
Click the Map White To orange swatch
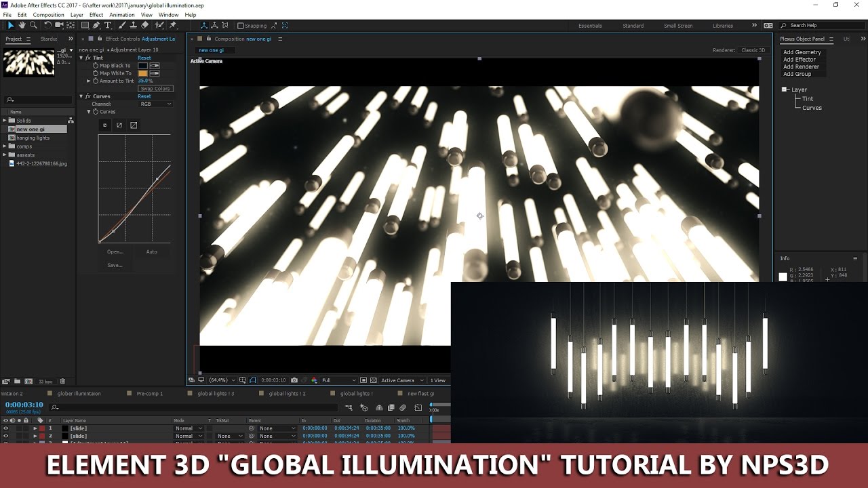point(143,73)
